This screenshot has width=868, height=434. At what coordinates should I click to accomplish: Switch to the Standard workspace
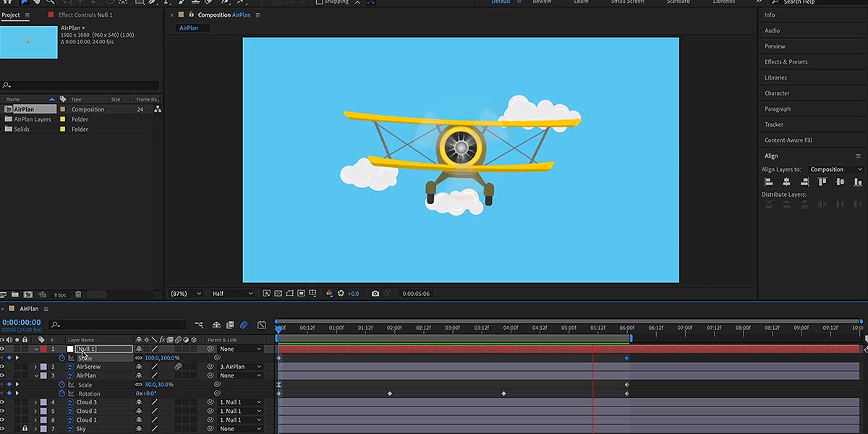(x=678, y=2)
